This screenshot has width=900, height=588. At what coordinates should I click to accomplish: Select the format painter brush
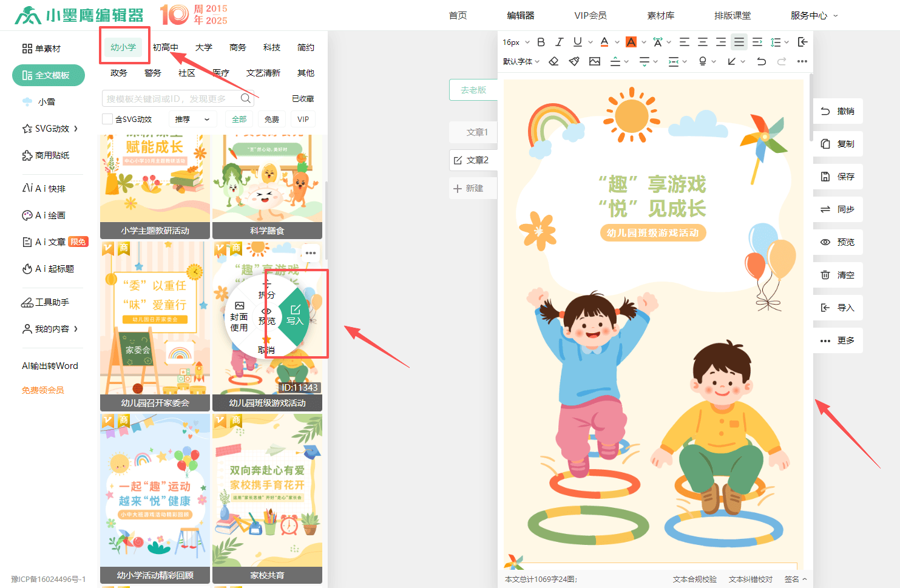(574, 61)
